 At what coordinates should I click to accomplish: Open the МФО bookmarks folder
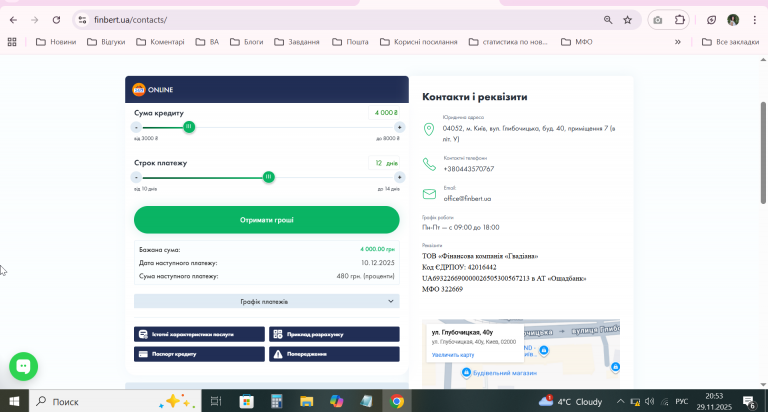pos(576,42)
